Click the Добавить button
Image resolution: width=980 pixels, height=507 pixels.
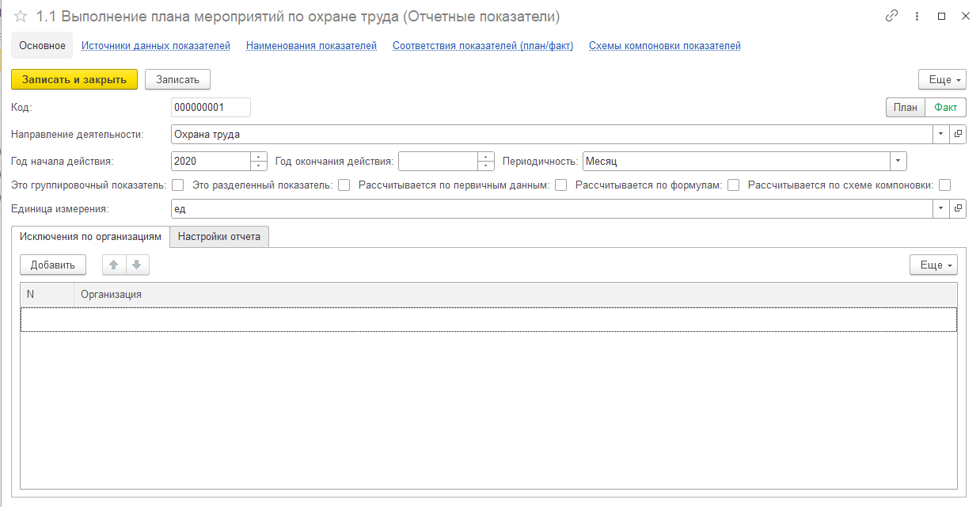[53, 265]
